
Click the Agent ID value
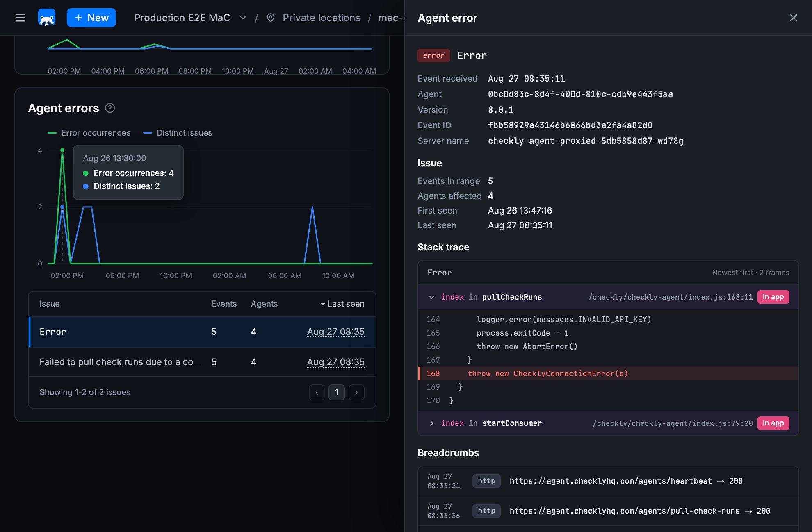coord(580,94)
